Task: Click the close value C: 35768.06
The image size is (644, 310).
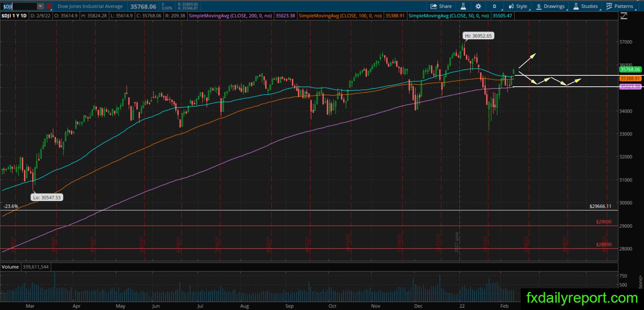Action: 149,16
